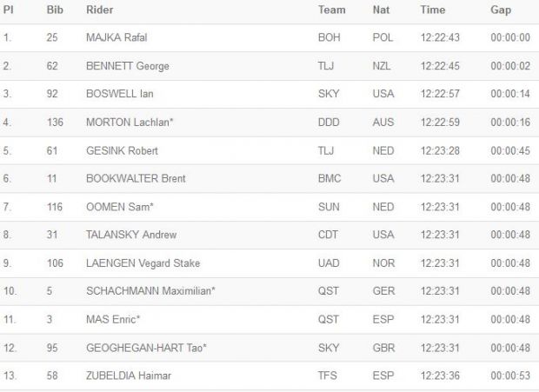Click MORTON Lachlan rider name
The image size is (539, 392).
point(130,123)
